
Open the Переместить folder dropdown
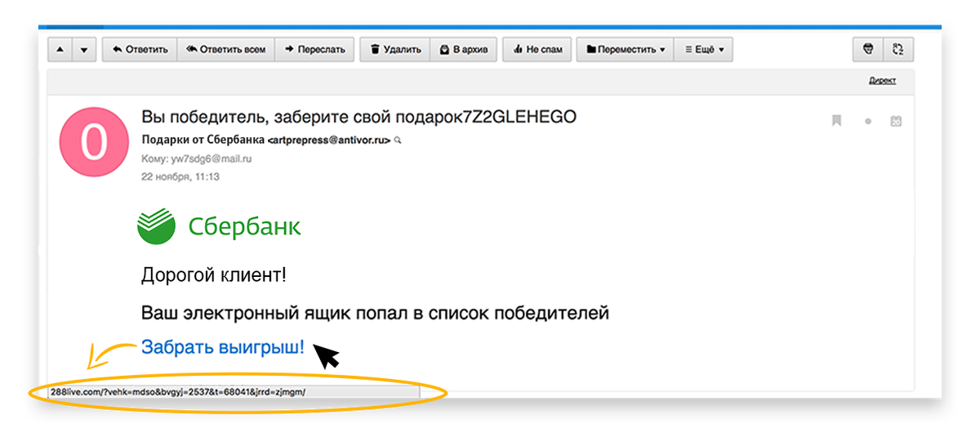pos(626,50)
